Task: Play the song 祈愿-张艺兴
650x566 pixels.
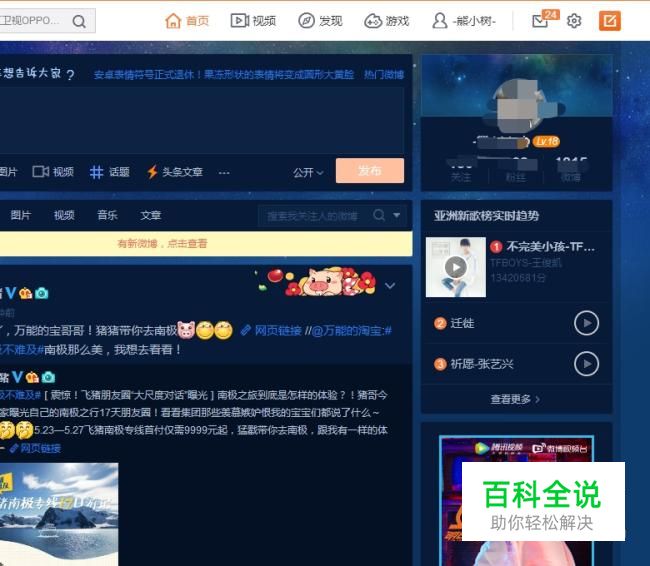Action: tap(586, 364)
